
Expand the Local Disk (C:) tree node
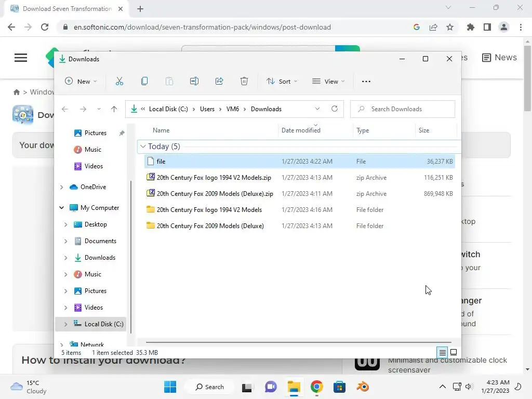pos(66,324)
